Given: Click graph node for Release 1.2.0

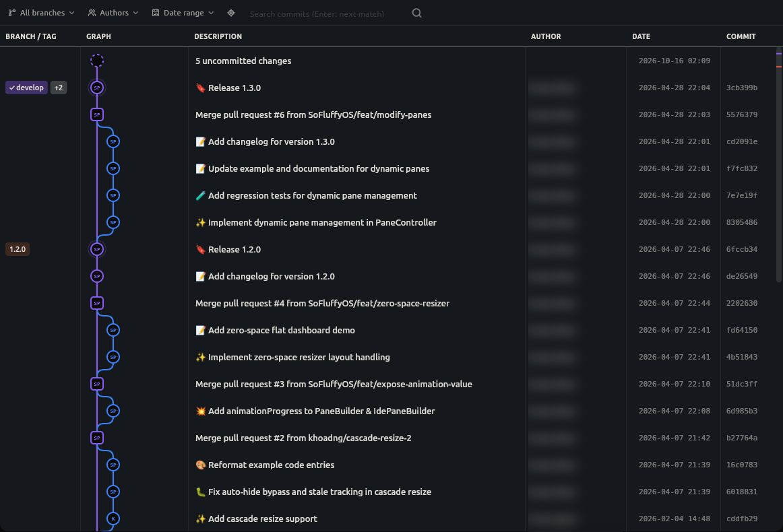Looking at the screenshot, I should click(x=97, y=250).
